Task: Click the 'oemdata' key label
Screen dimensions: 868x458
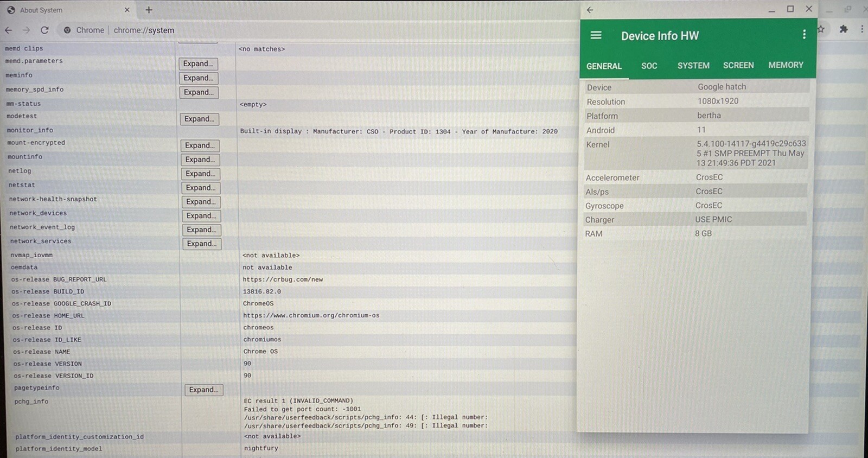Action: point(24,268)
